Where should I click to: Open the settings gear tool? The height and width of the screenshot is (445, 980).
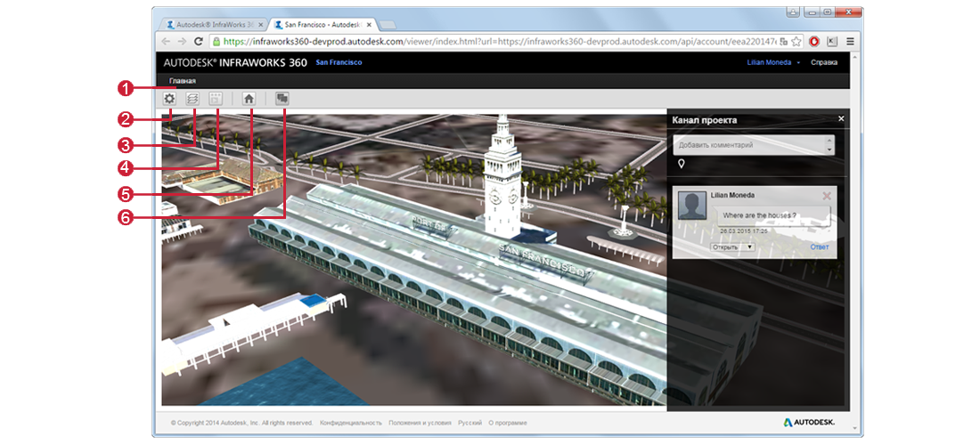coord(168,99)
